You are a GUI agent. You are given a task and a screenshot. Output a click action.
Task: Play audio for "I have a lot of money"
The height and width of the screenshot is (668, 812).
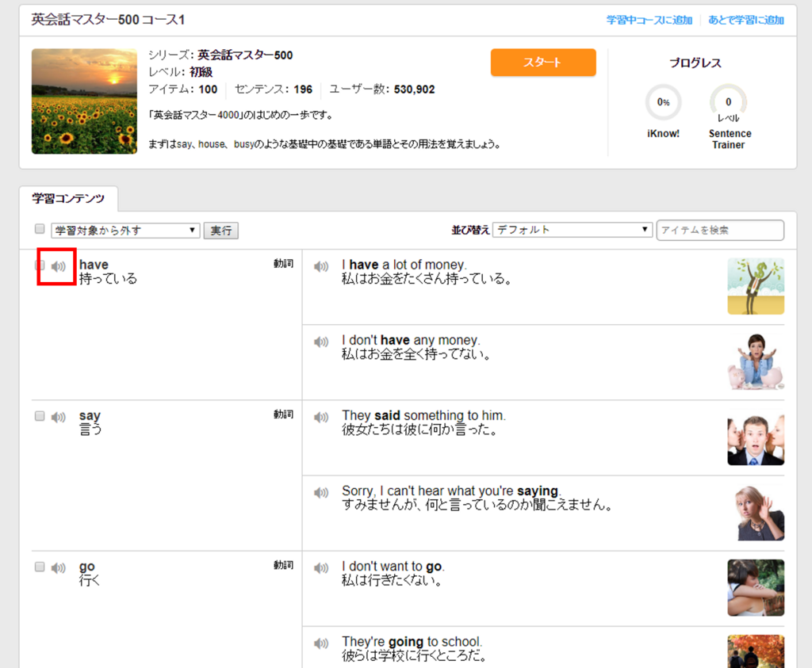click(x=321, y=266)
